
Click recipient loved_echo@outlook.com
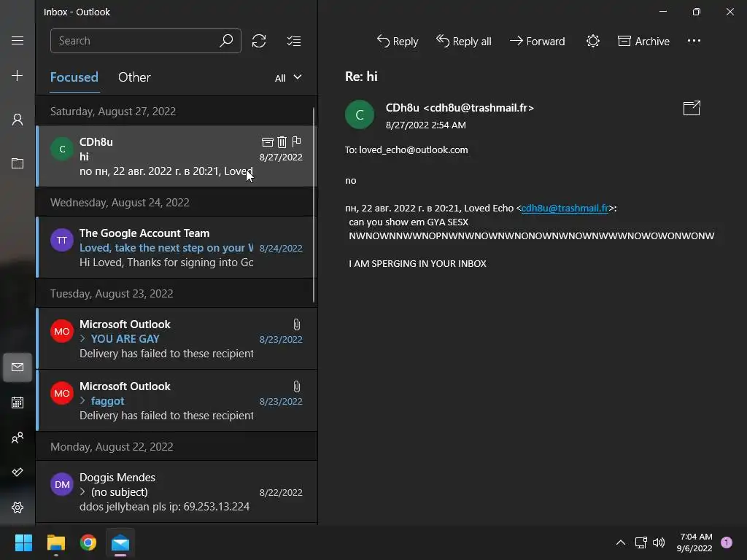(413, 150)
